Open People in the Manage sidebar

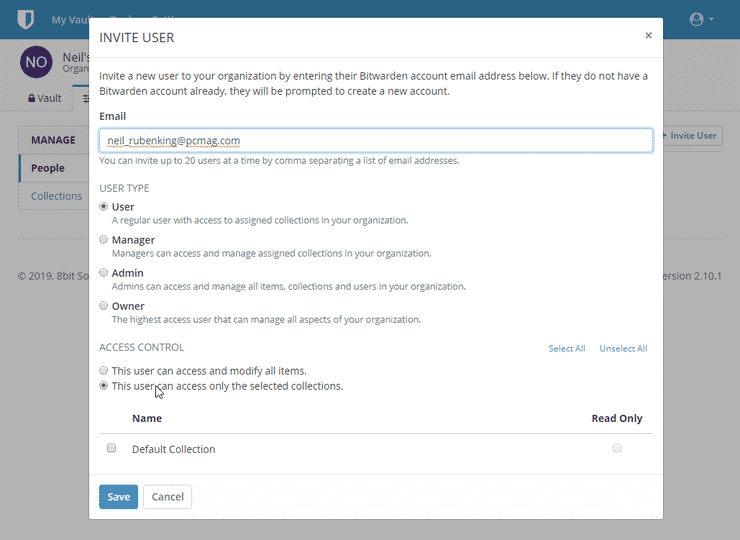pyautogui.click(x=54, y=168)
